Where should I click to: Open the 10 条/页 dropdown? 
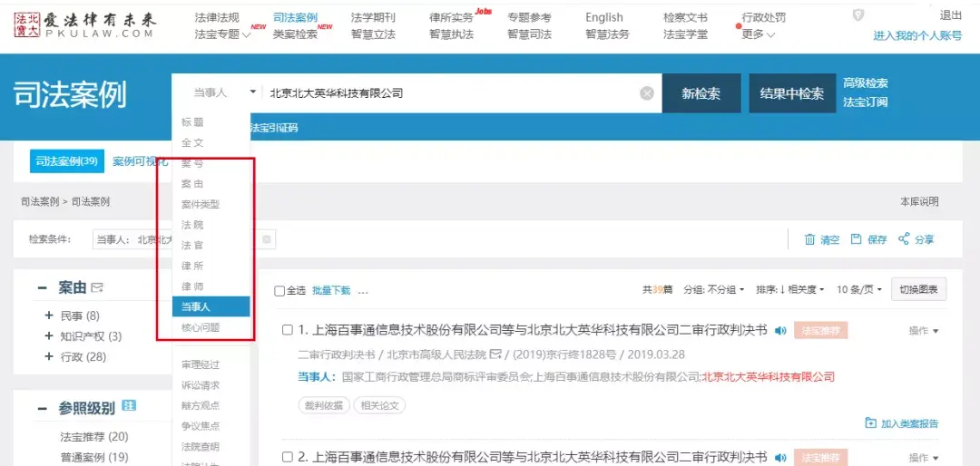tap(859, 290)
